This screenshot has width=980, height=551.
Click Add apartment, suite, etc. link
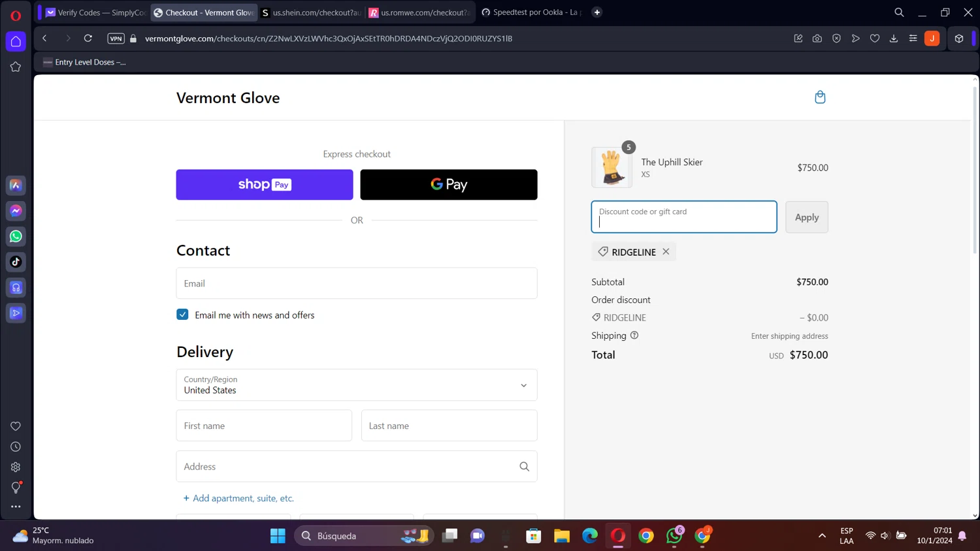pos(238,498)
